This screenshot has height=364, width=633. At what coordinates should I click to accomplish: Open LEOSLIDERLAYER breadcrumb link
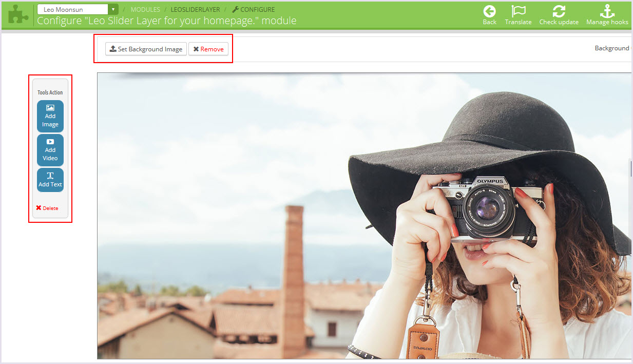[x=195, y=9]
